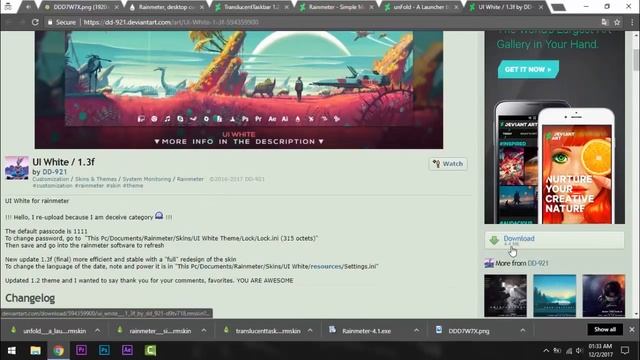Bookmark this page with the star icon
The height and width of the screenshot is (360, 640).
[617, 22]
